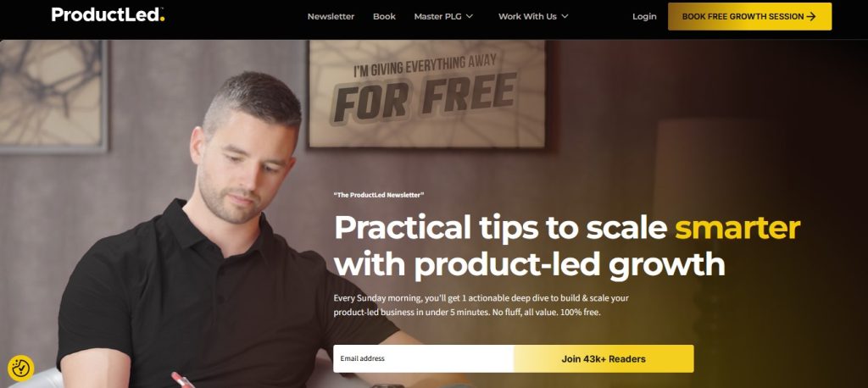Click the "with product-led growth" headline line
868x388 pixels.
tap(529, 264)
